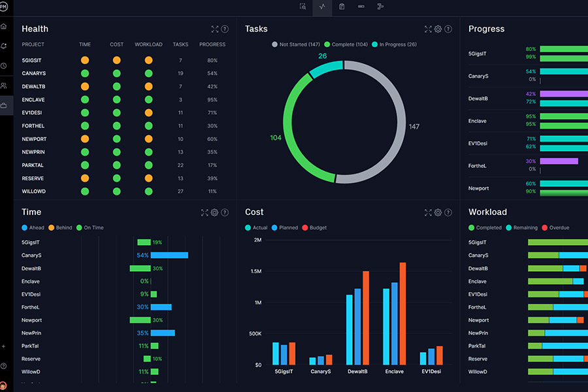588x392 pixels.
Task: Click the clock icon in sidebar
Action: (4, 66)
